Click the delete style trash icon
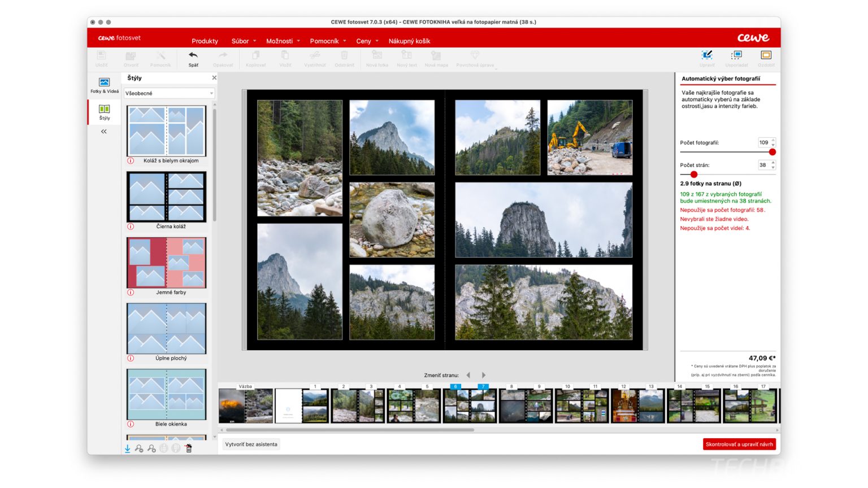868x488 pixels. click(189, 448)
